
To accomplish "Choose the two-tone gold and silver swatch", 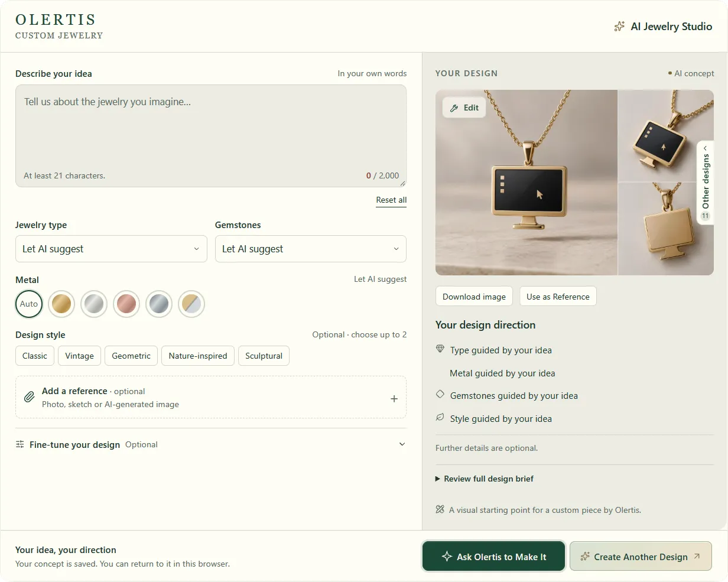I will click(x=191, y=304).
